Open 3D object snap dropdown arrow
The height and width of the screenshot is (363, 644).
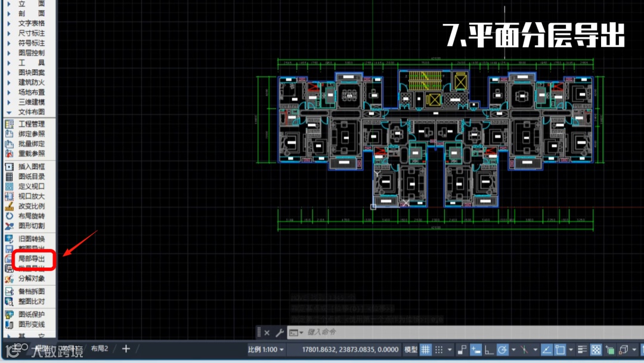click(634, 350)
